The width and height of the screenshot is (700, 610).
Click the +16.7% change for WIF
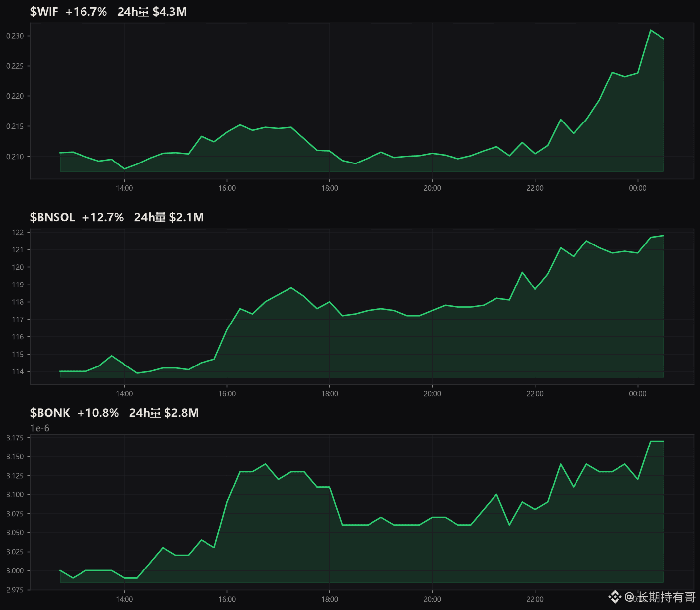coord(86,12)
